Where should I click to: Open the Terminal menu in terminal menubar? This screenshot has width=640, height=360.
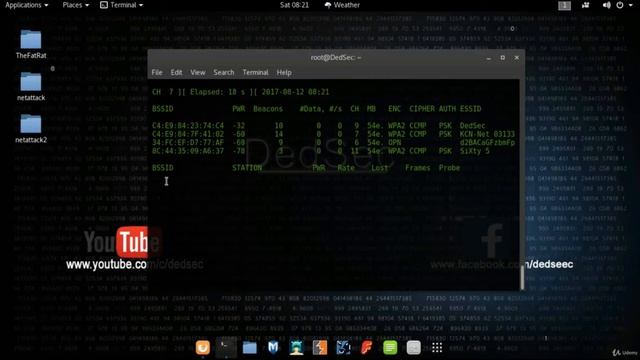[256, 72]
